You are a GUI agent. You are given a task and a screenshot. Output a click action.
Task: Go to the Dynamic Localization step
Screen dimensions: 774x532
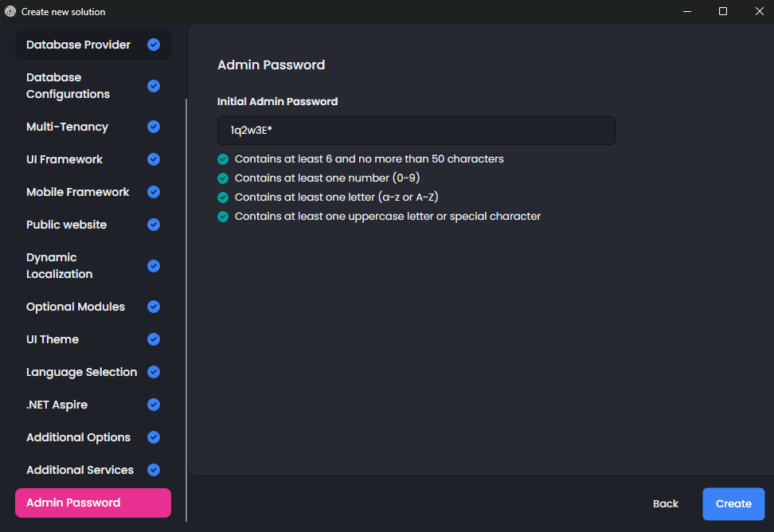(x=80, y=265)
